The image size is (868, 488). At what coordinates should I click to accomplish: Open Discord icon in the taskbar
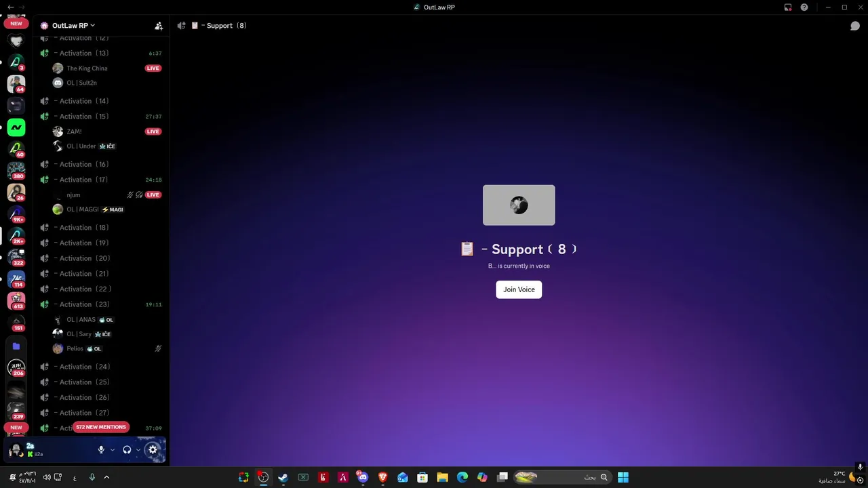click(363, 477)
